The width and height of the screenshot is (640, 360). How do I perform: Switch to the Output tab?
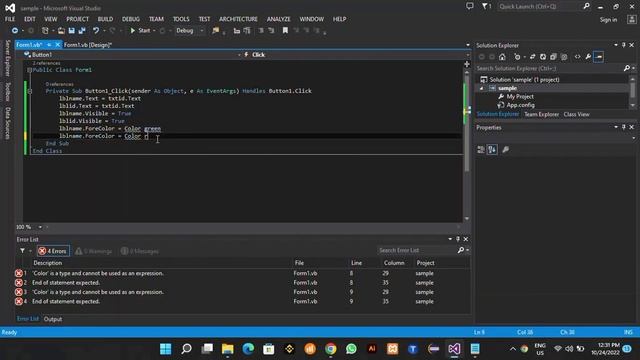(x=53, y=319)
